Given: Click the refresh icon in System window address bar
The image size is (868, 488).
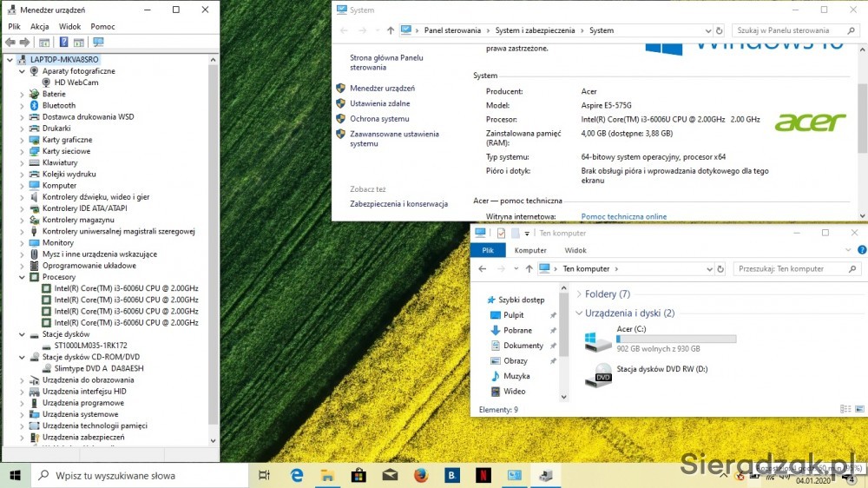Looking at the screenshot, I should pos(719,30).
